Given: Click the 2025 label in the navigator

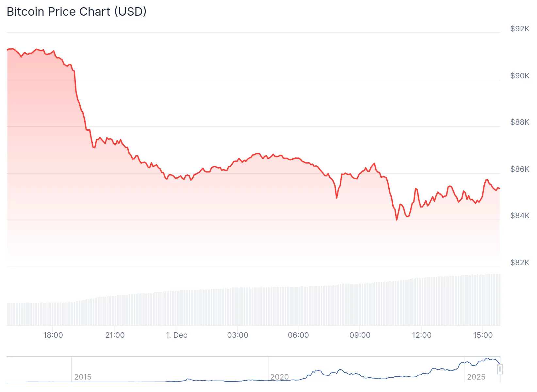Looking at the screenshot, I should pyautogui.click(x=476, y=377).
